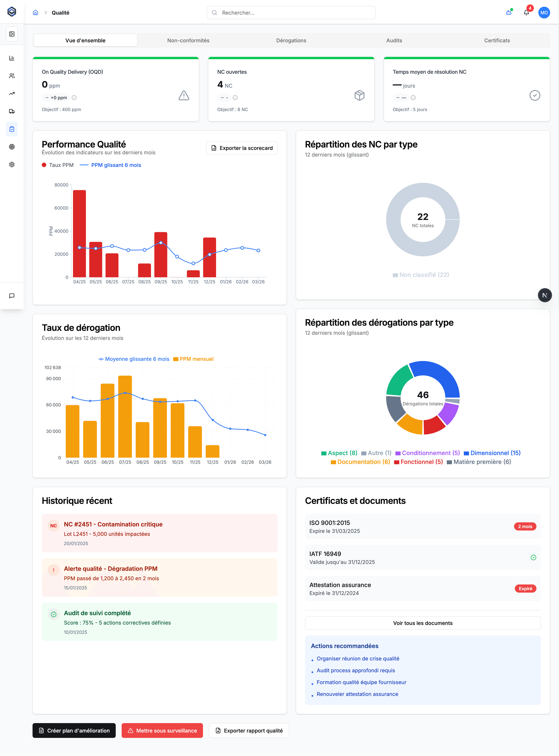Screen dimensions: 559x756
Task: Open the settings gear sidebar icon
Action: pyautogui.click(x=12, y=164)
